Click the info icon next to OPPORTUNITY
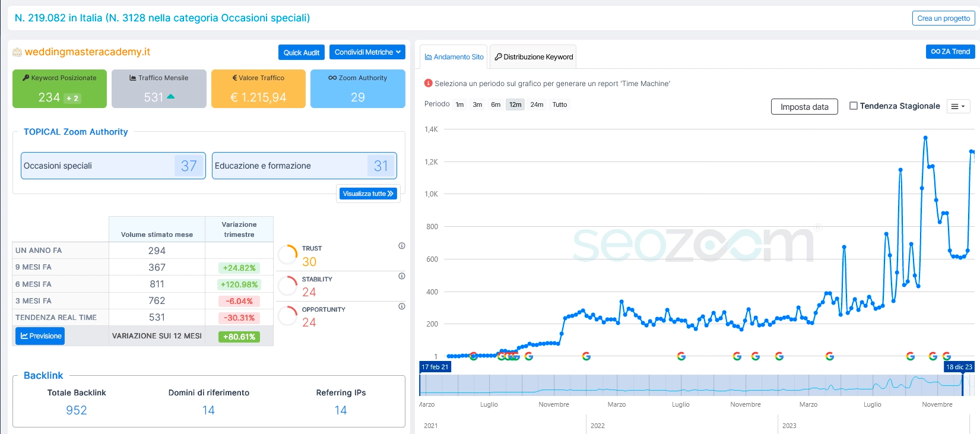980x434 pixels. pos(402,306)
